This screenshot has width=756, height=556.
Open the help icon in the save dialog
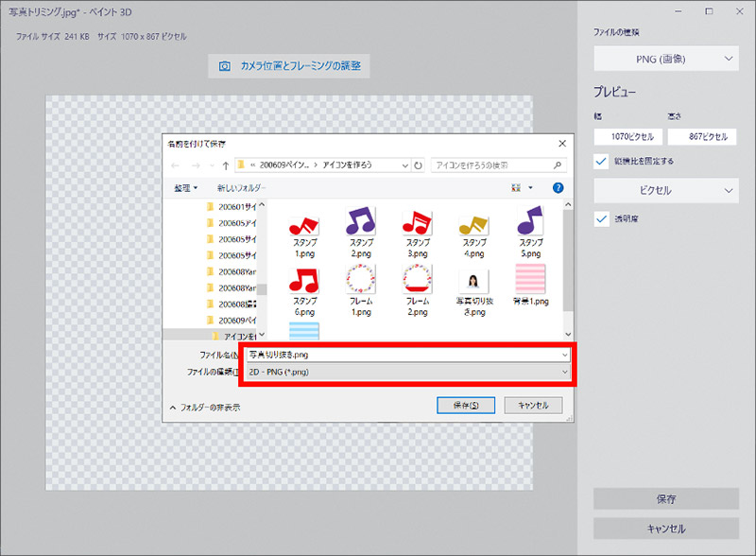558,188
